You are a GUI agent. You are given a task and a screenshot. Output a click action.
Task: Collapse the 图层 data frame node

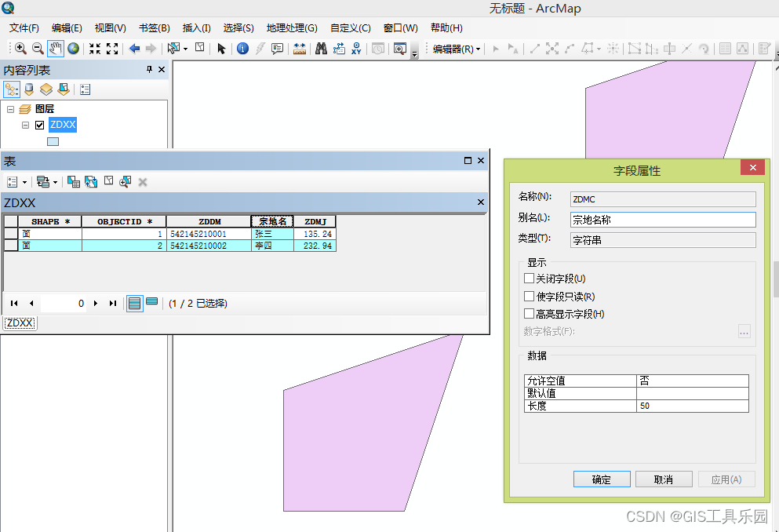click(x=10, y=109)
